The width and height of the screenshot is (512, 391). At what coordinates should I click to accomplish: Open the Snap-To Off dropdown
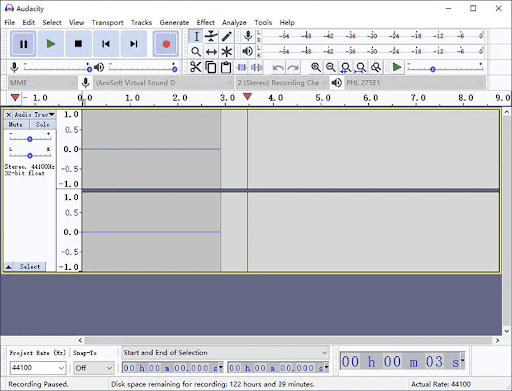pyautogui.click(x=94, y=368)
